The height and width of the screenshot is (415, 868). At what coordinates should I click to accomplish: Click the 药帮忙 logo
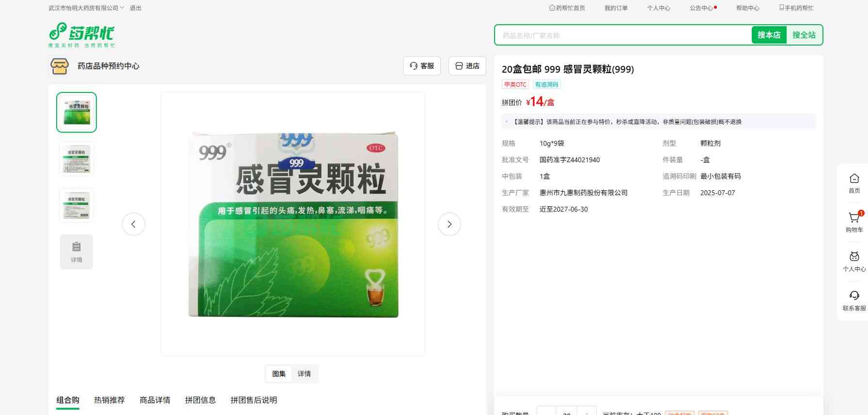(81, 35)
